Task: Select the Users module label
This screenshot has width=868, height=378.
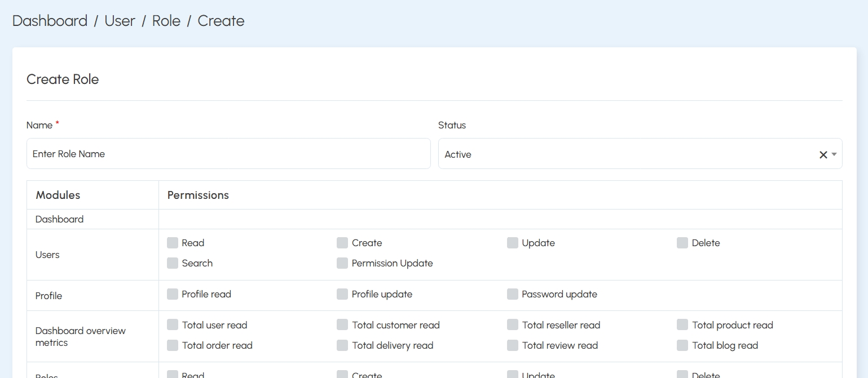Action: pyautogui.click(x=47, y=255)
